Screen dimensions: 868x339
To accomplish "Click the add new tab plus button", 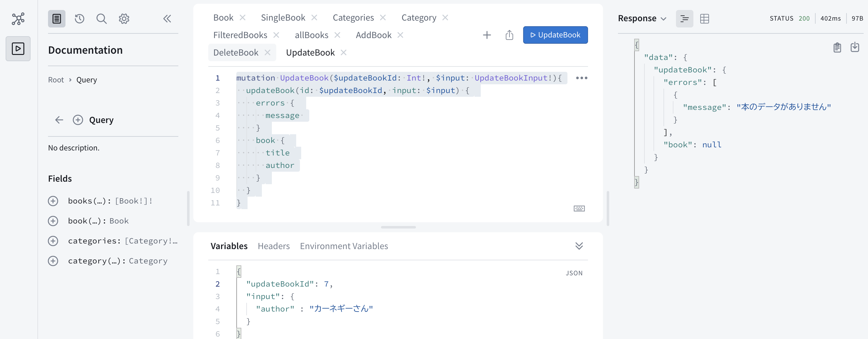I will [x=487, y=35].
